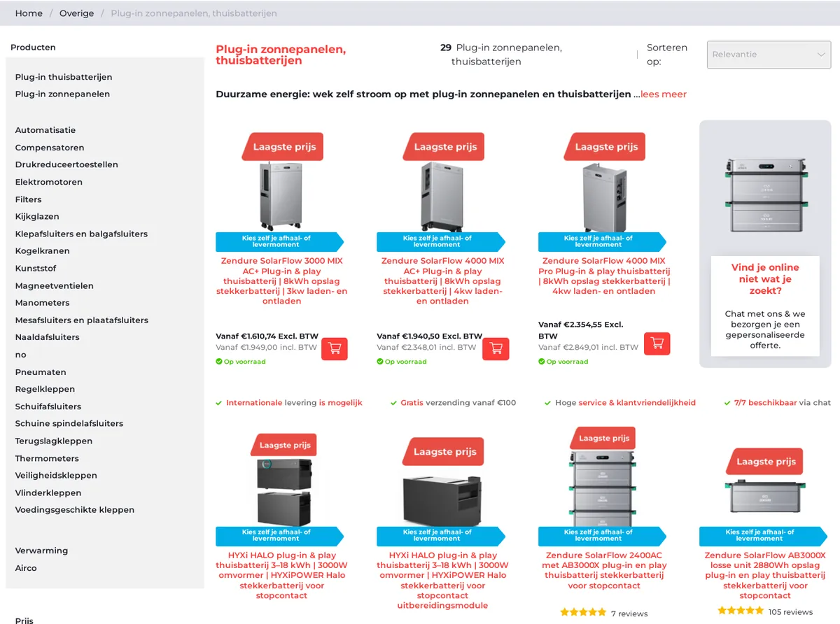
Task: Open Zendure SolarFlow AB3000X product title
Action: click(x=765, y=575)
